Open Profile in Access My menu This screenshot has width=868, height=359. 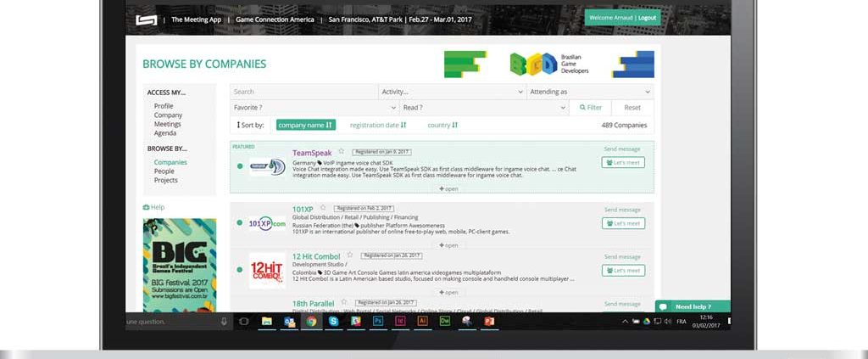pyautogui.click(x=164, y=106)
